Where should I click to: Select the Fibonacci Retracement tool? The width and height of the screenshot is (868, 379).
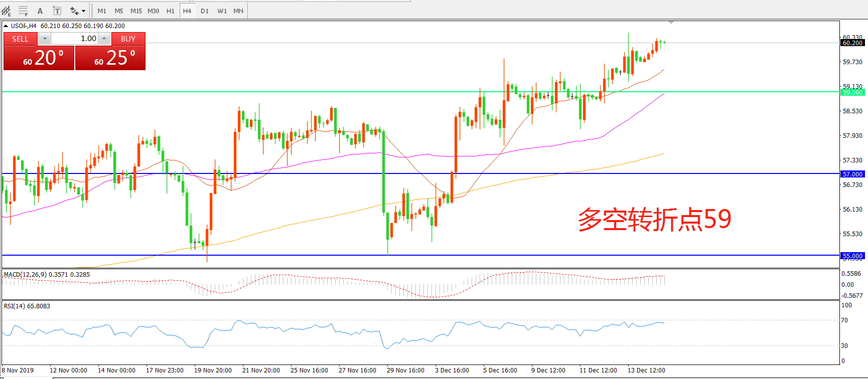(23, 11)
